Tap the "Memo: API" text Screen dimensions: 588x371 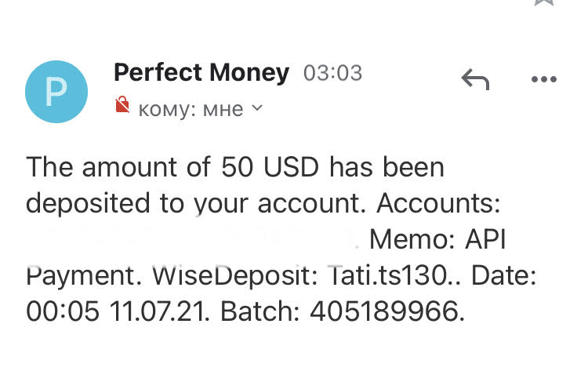click(437, 239)
